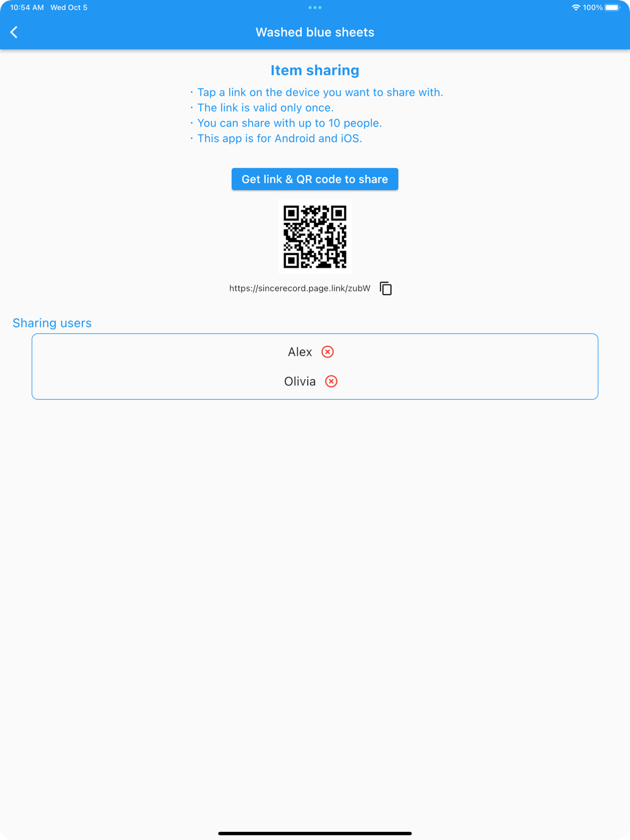
Task: Go back using the header arrow
Action: [x=14, y=32]
